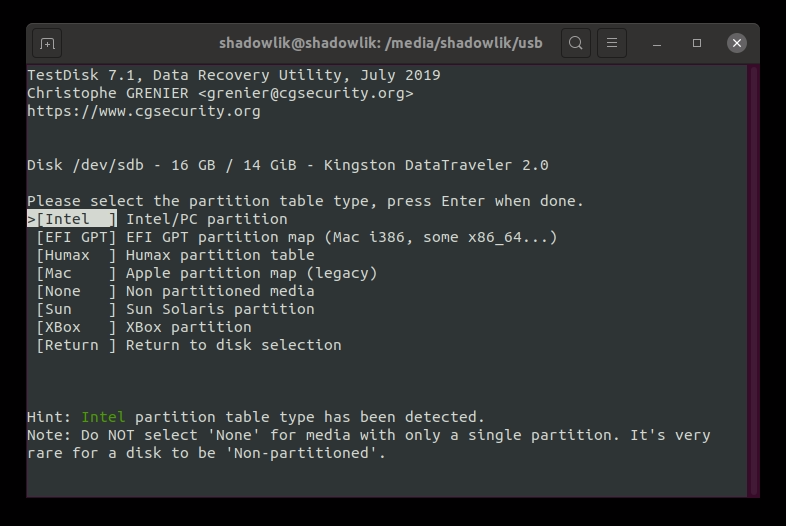Minimize the terminal window
Viewport: 786px width, 526px height.
point(657,43)
